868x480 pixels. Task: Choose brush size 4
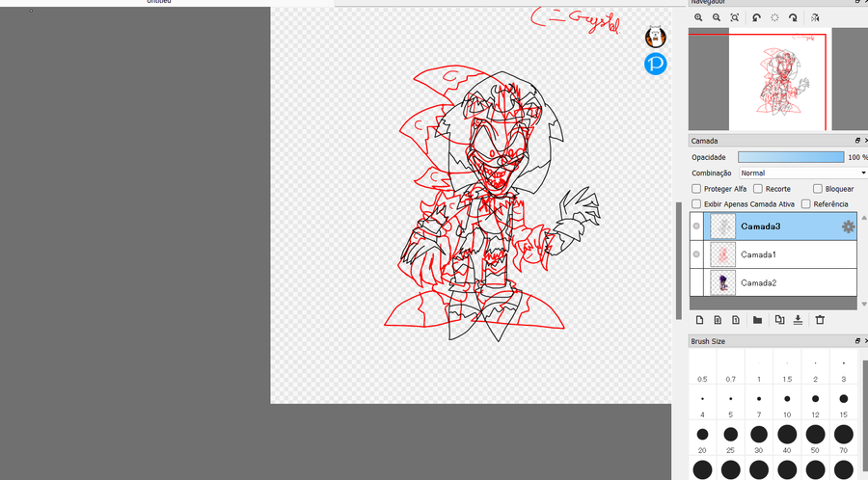[x=702, y=403]
